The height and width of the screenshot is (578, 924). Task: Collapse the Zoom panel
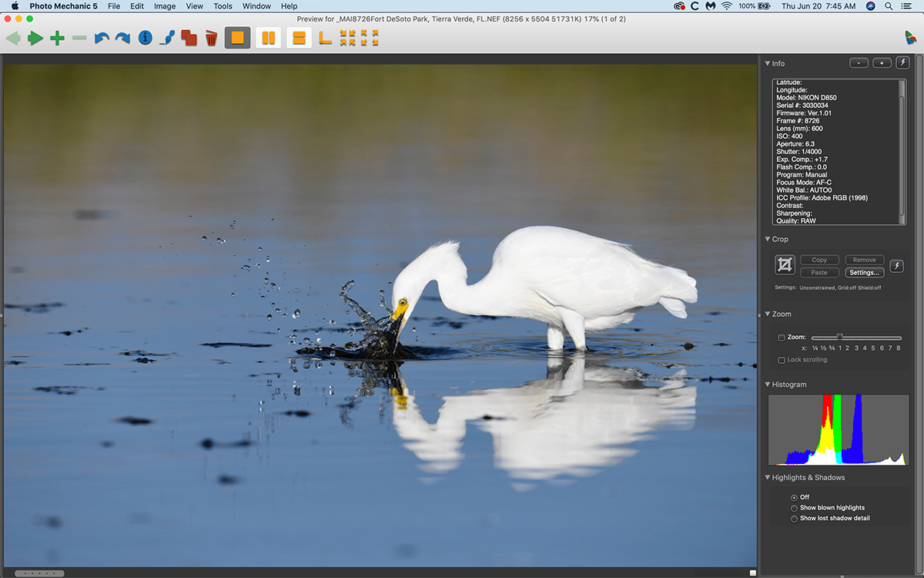[x=768, y=314]
